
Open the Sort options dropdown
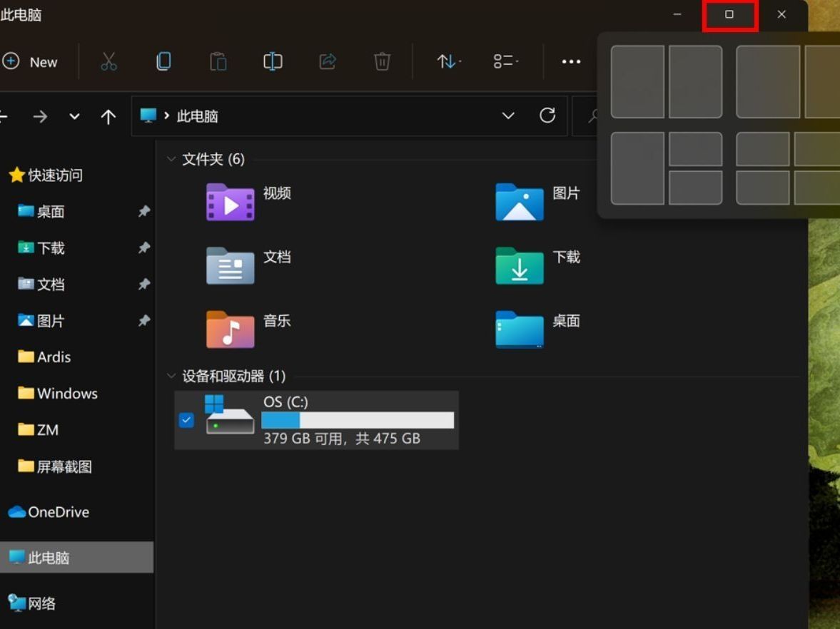pos(448,62)
